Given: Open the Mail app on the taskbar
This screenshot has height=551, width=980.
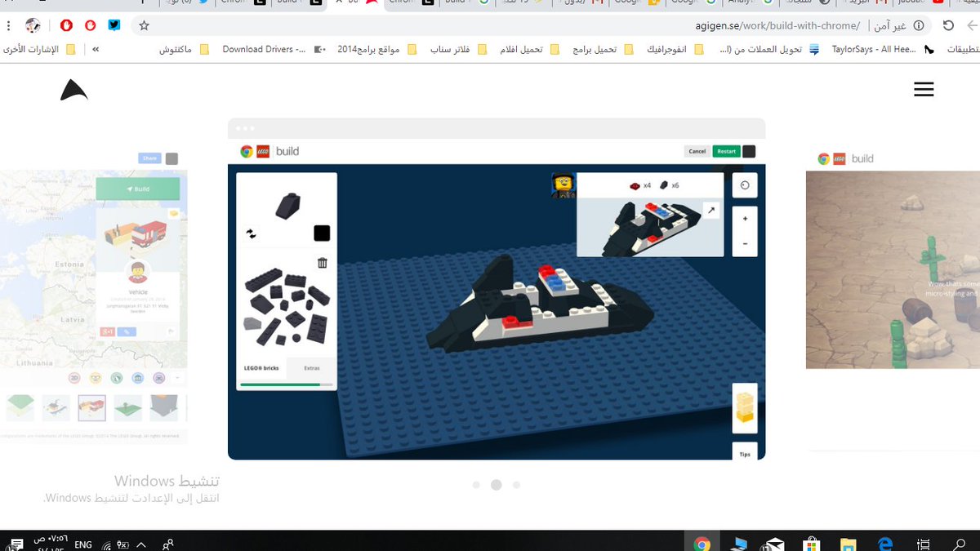Looking at the screenshot, I should 774,544.
